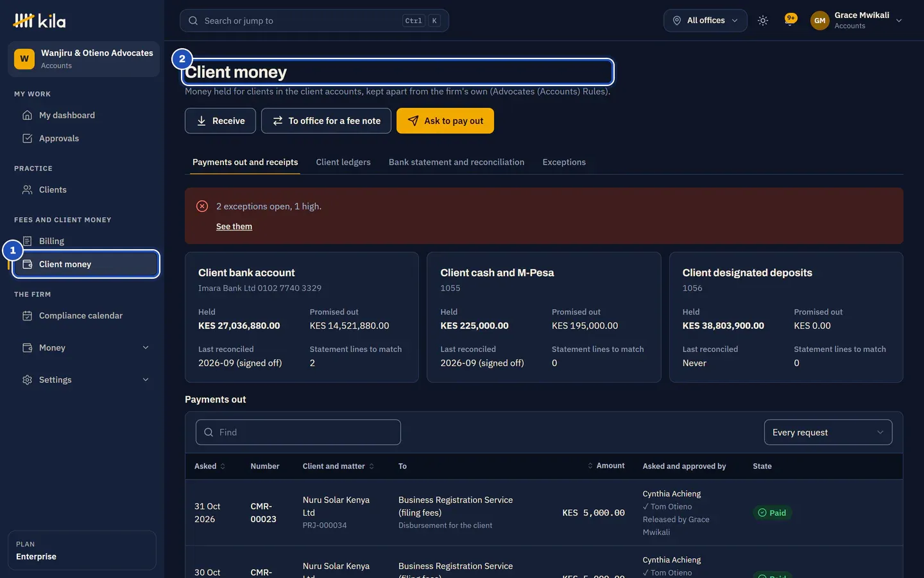Open the notifications icon with 9+ badge
The width and height of the screenshot is (924, 578).
pos(791,20)
